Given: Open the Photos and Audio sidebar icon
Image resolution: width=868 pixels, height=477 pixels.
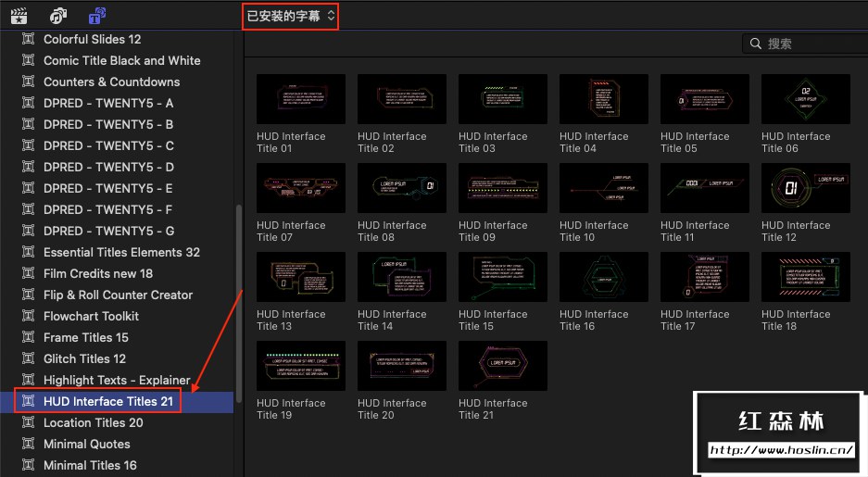Looking at the screenshot, I should (x=58, y=16).
